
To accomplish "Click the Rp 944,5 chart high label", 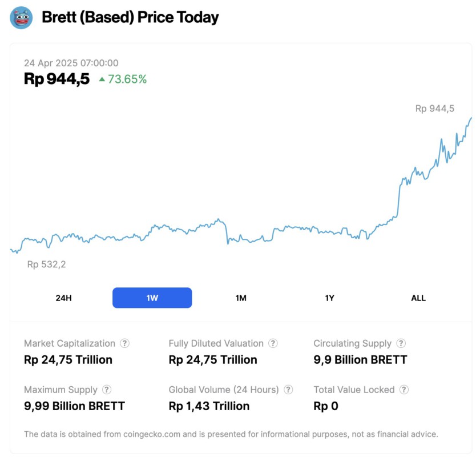I will (x=434, y=109).
